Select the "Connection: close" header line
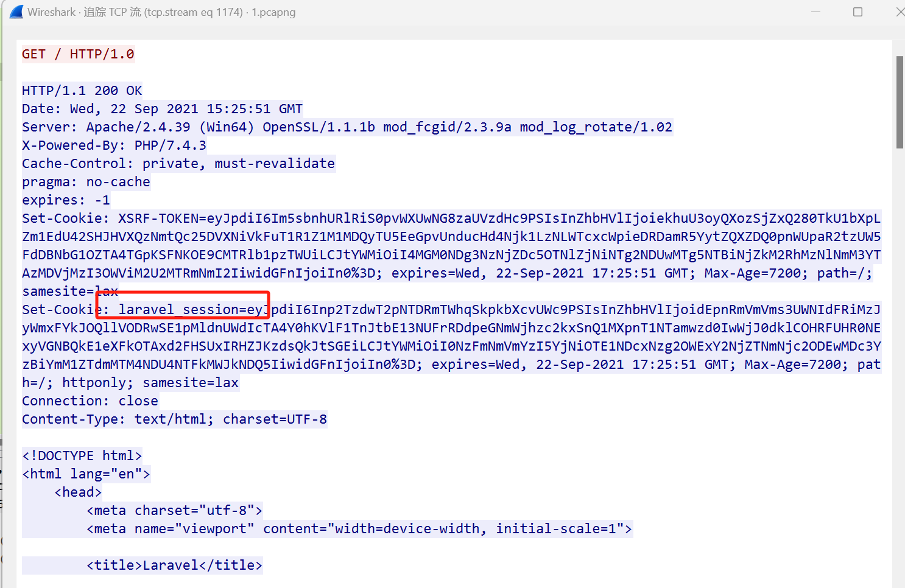The image size is (905, 588). pyautogui.click(x=90, y=401)
